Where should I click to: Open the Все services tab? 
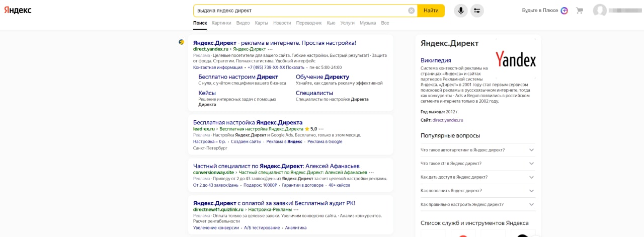[x=385, y=23]
